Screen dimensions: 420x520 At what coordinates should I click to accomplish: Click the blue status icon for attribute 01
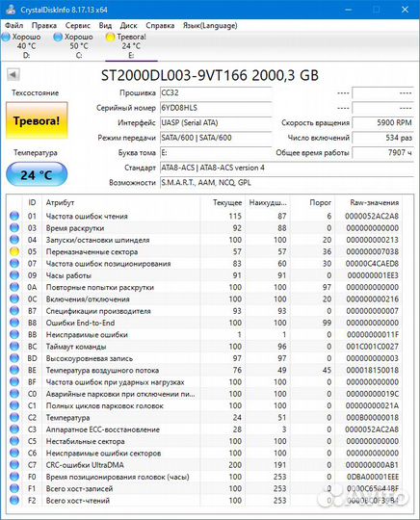point(14,216)
